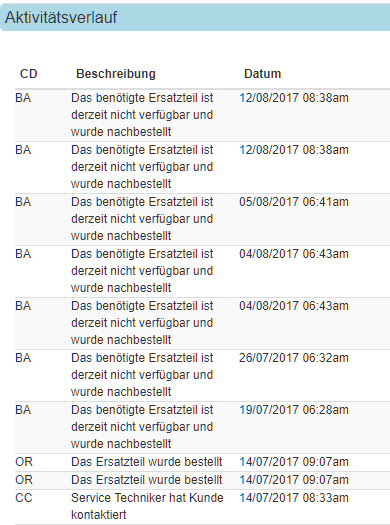
Task: Click the first 04/08/2017 06:43am date
Action: pos(294,254)
